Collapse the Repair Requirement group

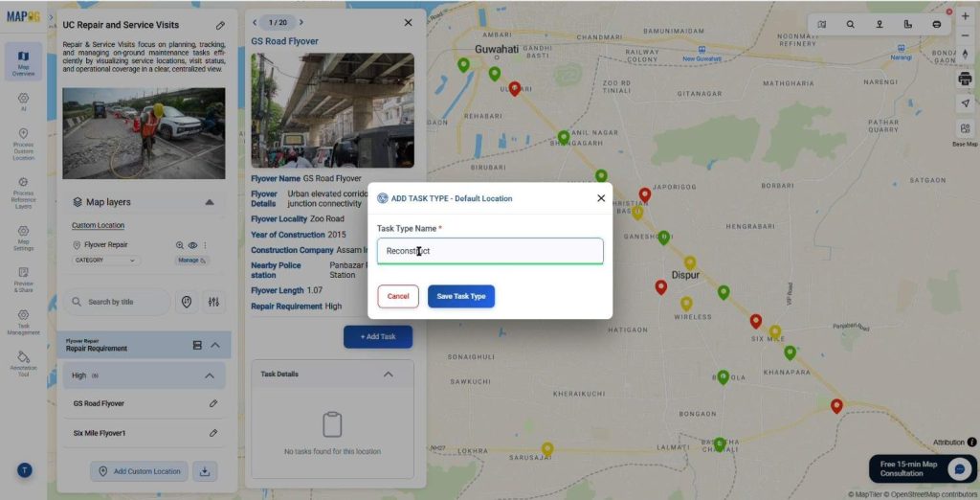pos(215,345)
